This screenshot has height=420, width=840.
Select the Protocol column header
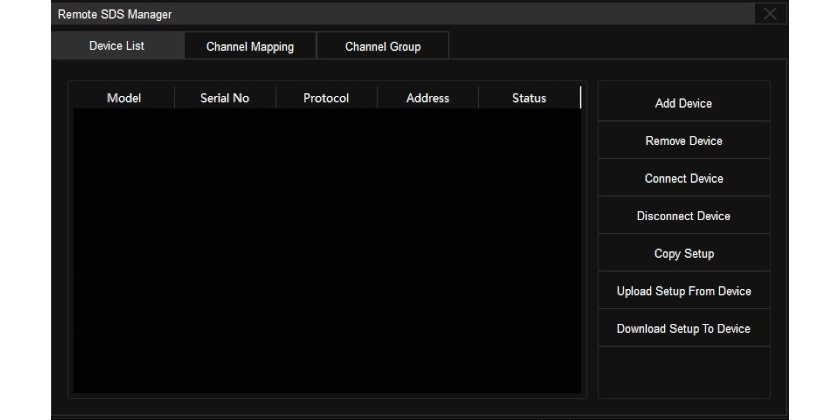click(326, 98)
